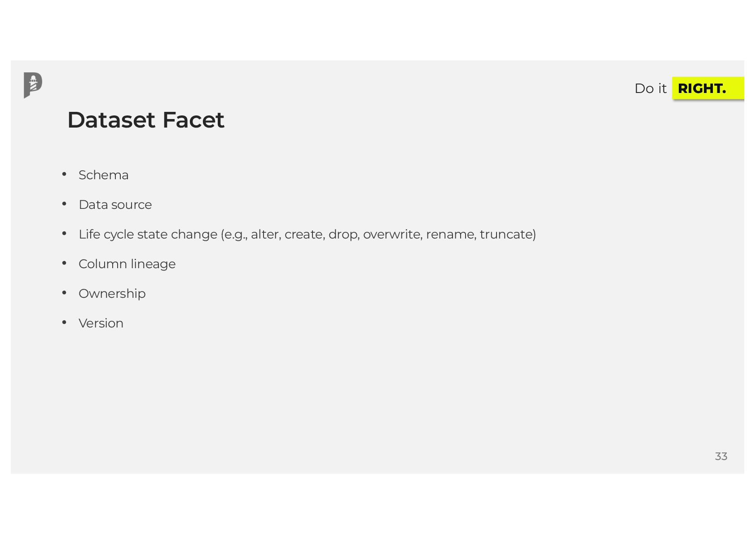Click the word "overwrite" in the list
756x535 pixels.
click(x=391, y=234)
